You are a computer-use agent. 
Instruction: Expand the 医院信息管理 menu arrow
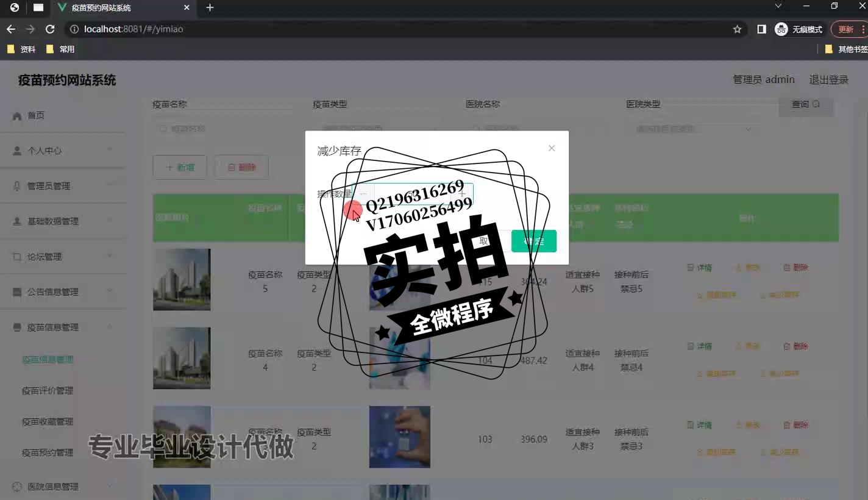pyautogui.click(x=110, y=486)
